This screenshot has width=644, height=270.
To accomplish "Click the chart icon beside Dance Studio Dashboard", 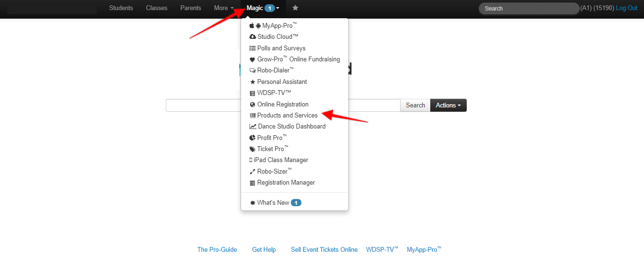I will pyautogui.click(x=253, y=127).
